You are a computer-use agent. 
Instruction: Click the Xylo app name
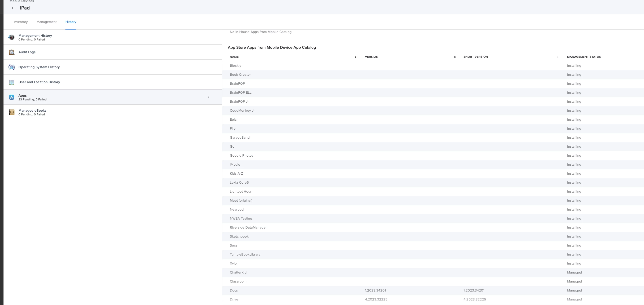pos(233,264)
